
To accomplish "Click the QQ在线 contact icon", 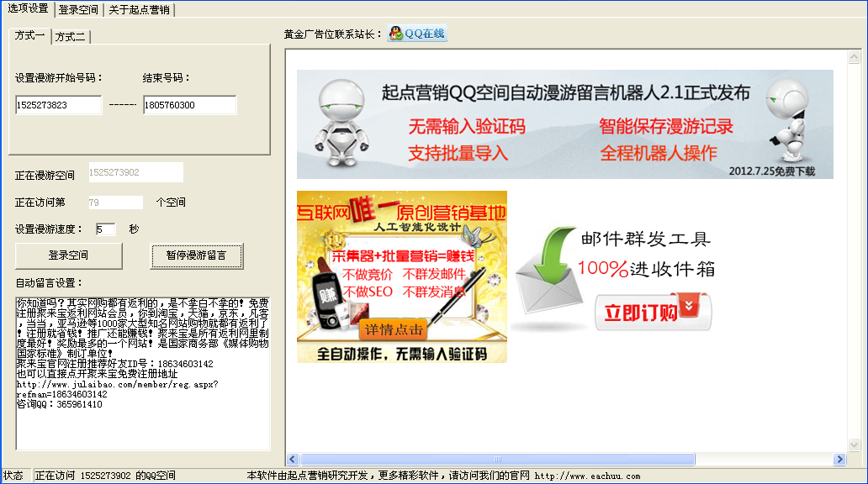I will (x=418, y=34).
